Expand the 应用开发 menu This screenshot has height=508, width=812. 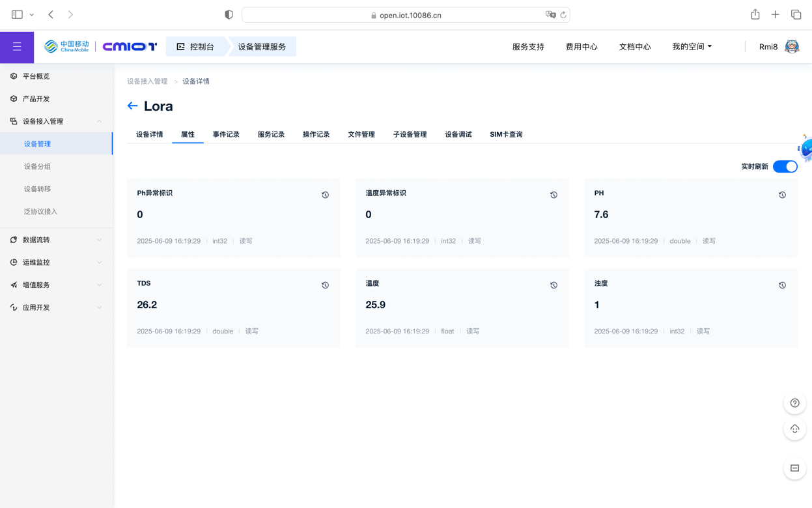click(x=57, y=307)
